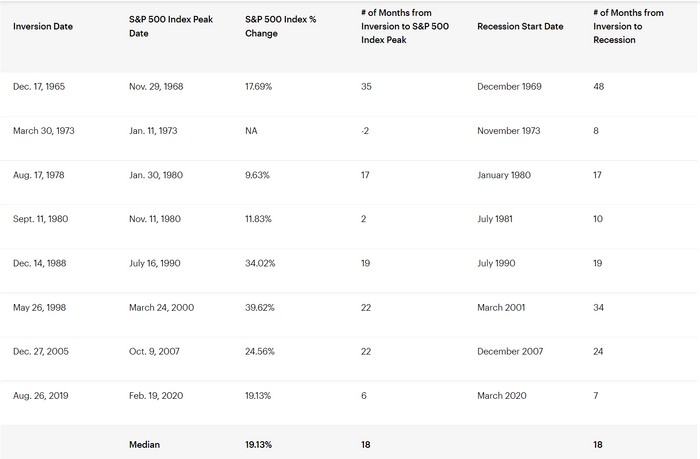Image resolution: width=700 pixels, height=459 pixels.
Task: Select the March 24, 2000 peak date
Action: coord(163,307)
